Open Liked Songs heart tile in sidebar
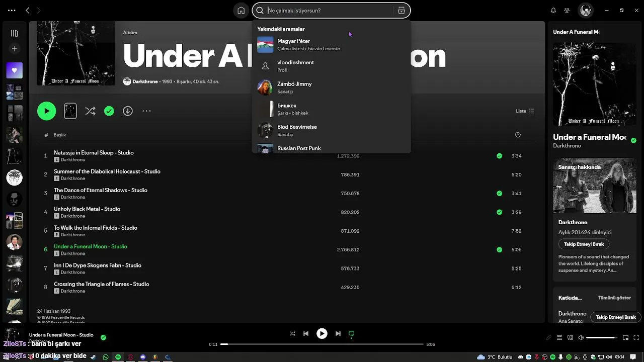Image resolution: width=644 pixels, height=362 pixels. click(x=14, y=70)
